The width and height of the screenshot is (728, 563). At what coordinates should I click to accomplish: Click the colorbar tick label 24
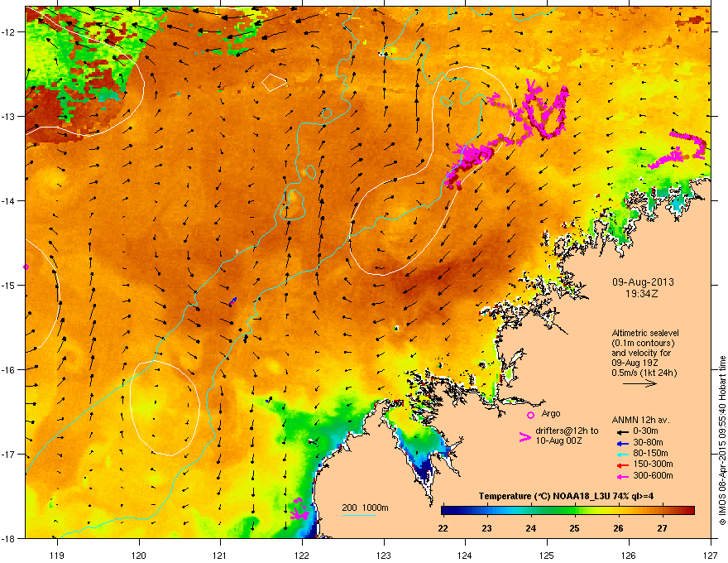click(530, 528)
